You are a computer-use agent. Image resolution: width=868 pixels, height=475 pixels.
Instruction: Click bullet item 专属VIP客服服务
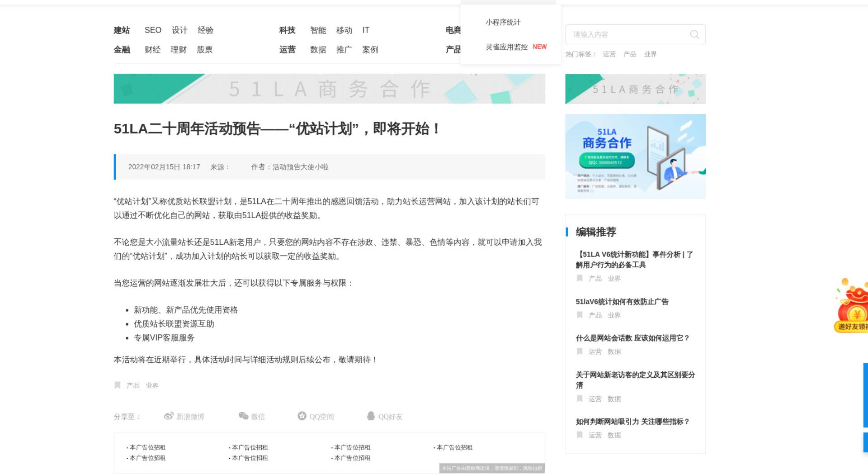[x=164, y=338]
